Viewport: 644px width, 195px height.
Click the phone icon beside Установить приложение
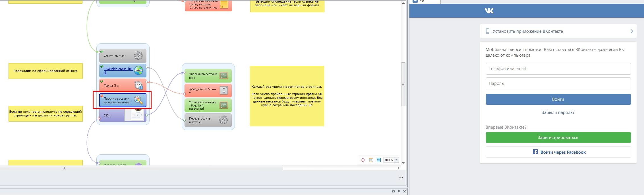(x=488, y=31)
